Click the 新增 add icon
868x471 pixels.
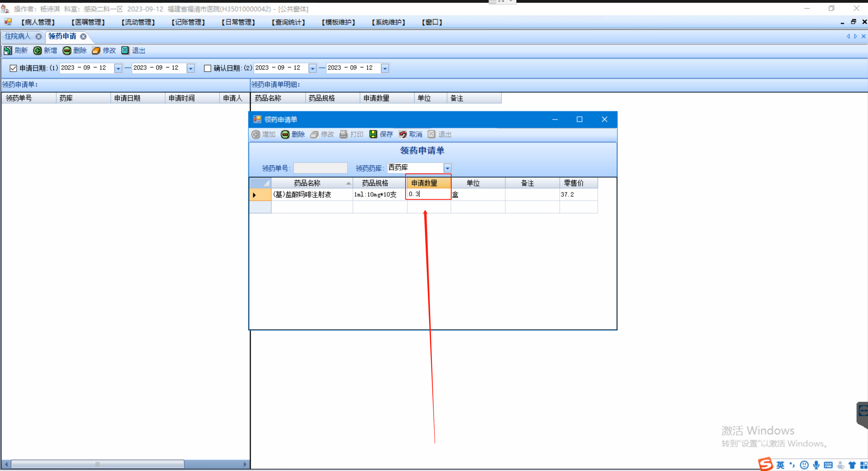37,51
